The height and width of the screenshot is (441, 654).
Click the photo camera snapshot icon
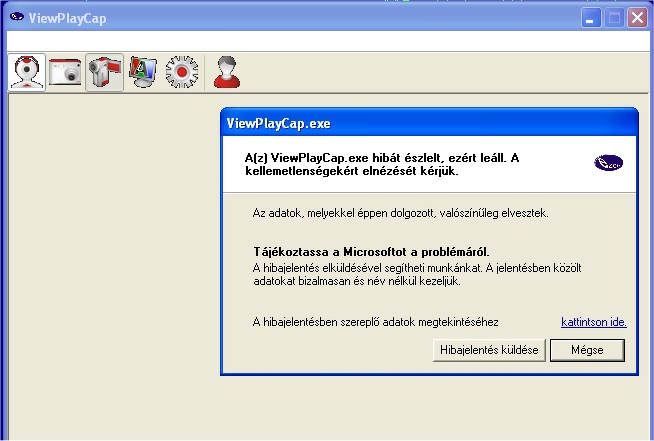[x=65, y=72]
